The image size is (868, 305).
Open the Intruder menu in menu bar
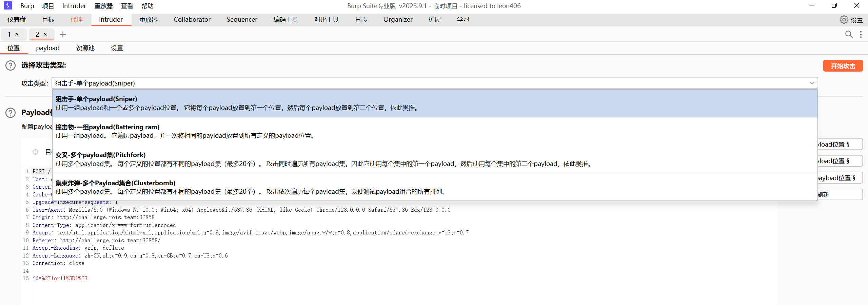(x=74, y=6)
